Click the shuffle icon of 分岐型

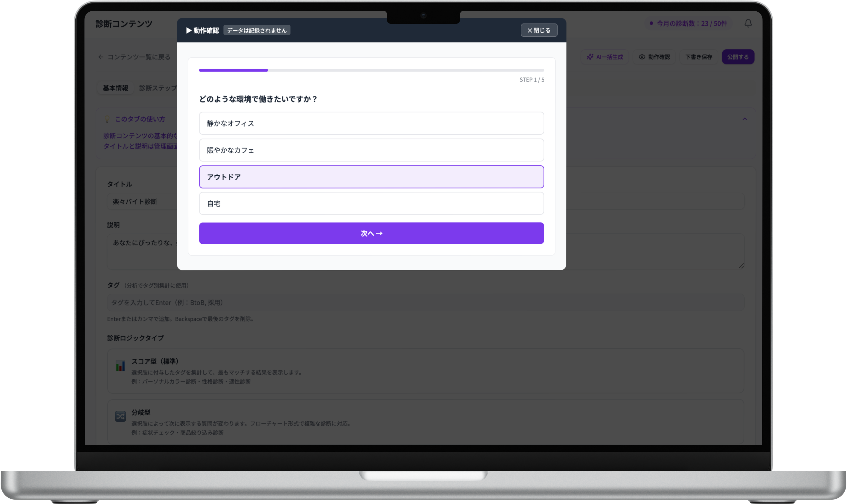pyautogui.click(x=120, y=416)
